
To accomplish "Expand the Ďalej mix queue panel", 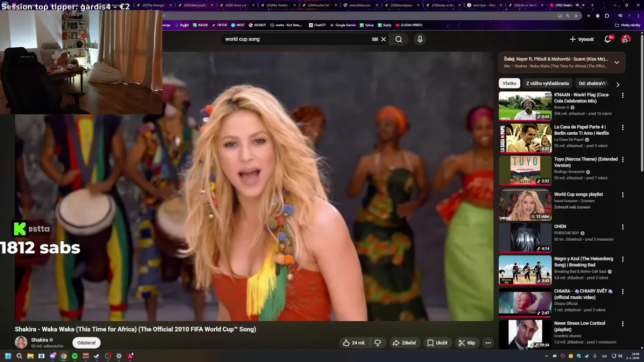I will [x=617, y=62].
